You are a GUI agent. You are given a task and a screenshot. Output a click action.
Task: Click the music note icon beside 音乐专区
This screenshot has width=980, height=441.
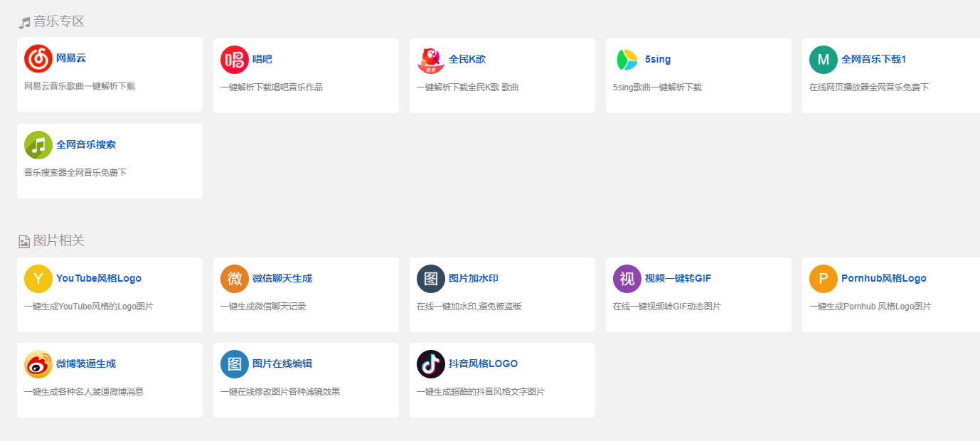pos(24,23)
